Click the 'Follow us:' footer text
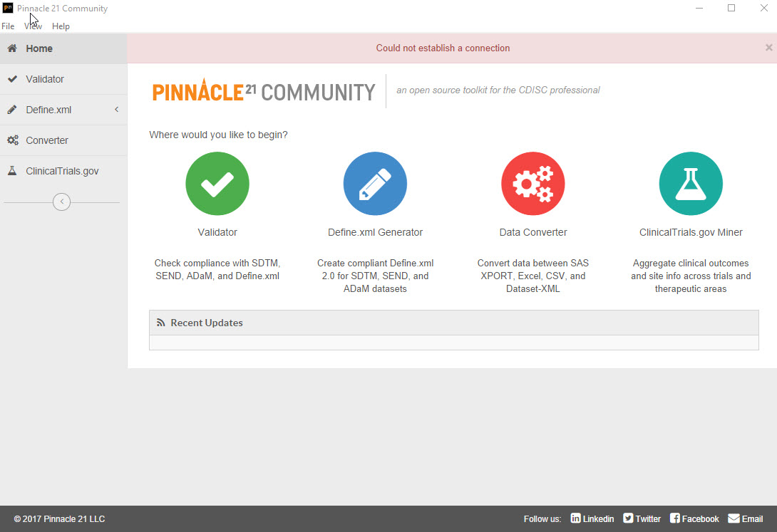This screenshot has width=777, height=532. pos(542,518)
